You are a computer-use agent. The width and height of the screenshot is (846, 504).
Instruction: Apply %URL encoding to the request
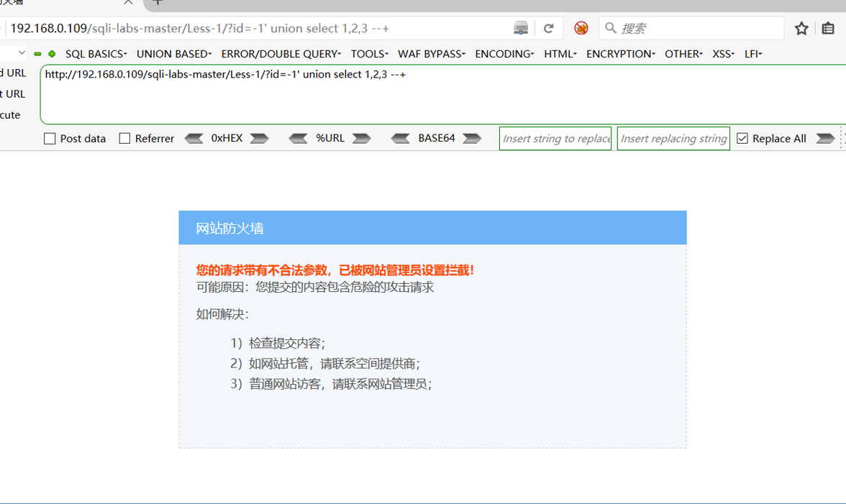(362, 138)
